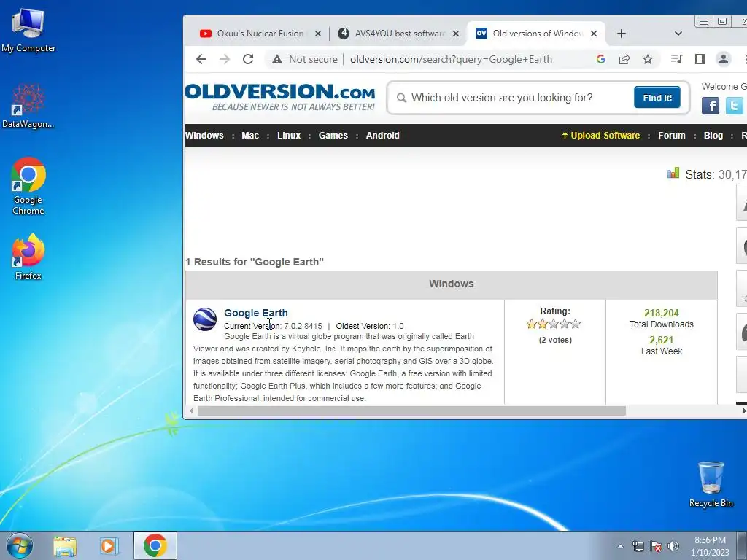Expand the tab search dropdown
Screen dimensions: 747x560
(x=678, y=34)
